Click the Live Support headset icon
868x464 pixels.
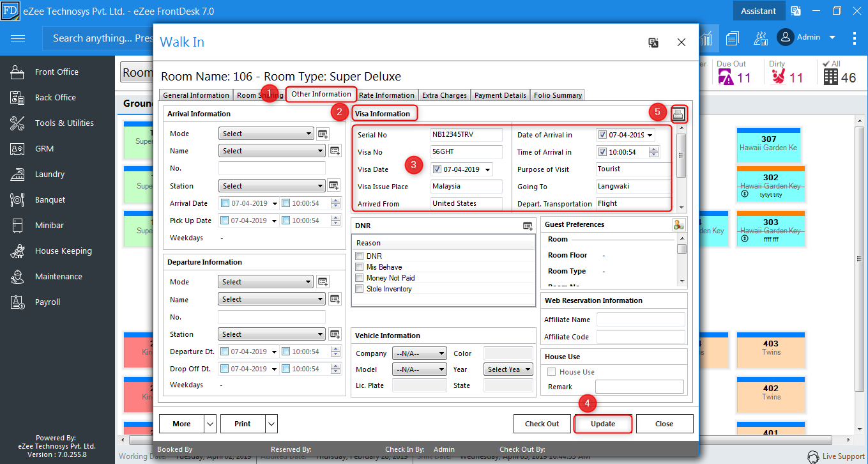pos(813,457)
